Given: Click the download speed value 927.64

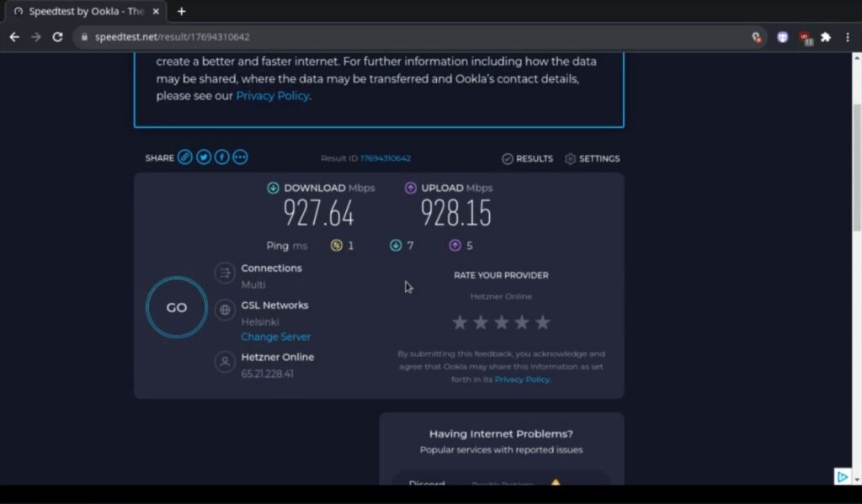Looking at the screenshot, I should point(319,213).
